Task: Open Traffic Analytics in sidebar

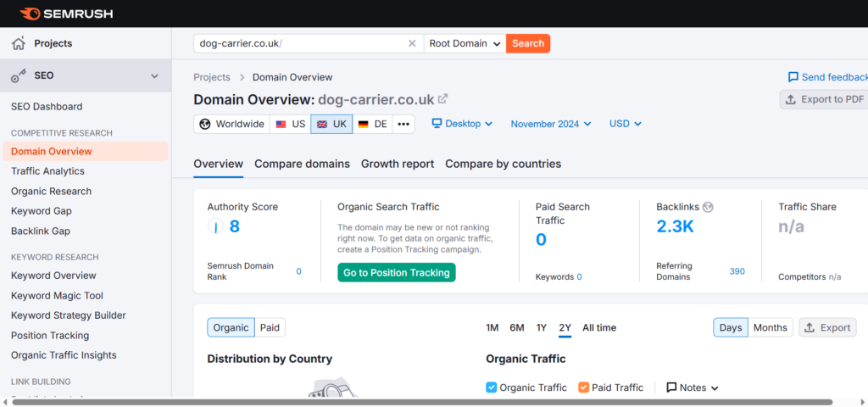Action: [x=47, y=171]
